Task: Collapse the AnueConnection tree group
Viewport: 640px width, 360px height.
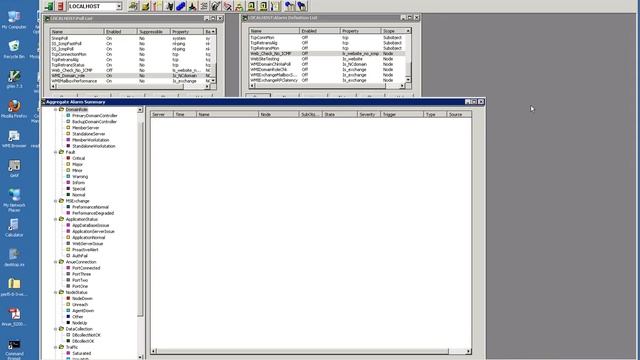Action: coord(56,262)
